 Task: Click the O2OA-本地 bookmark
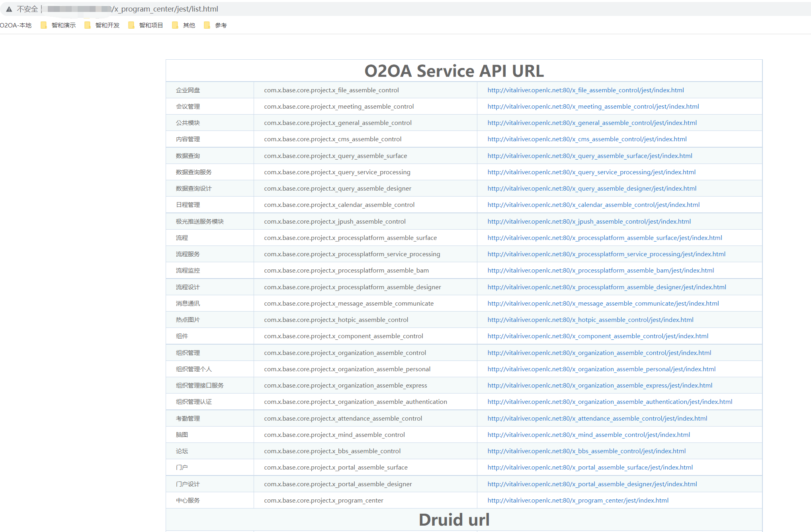(16, 25)
